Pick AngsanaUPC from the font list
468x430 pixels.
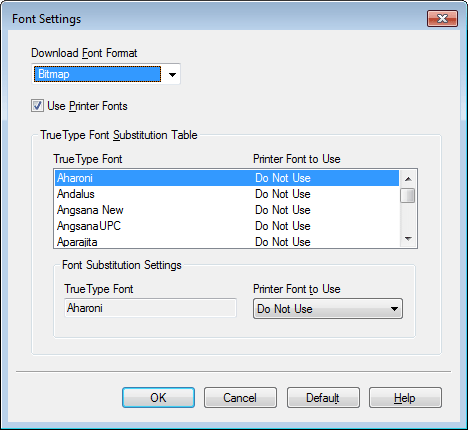click(227, 226)
